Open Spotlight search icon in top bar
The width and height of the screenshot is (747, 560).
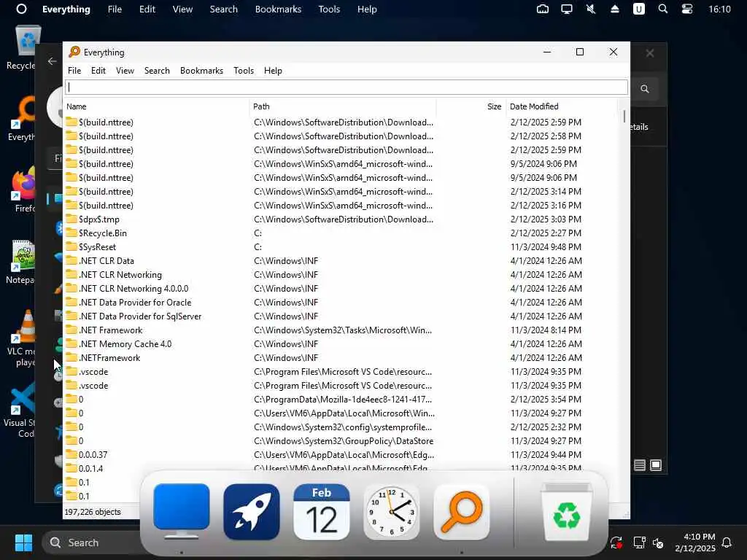pos(662,9)
